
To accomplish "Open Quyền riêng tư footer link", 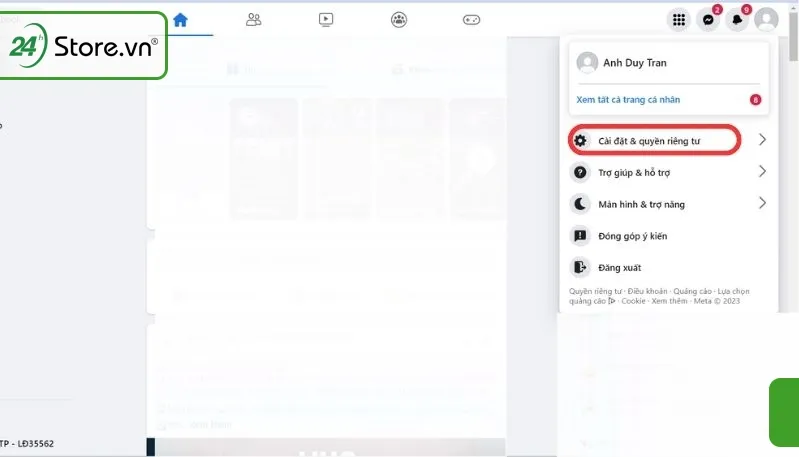I will pos(595,291).
